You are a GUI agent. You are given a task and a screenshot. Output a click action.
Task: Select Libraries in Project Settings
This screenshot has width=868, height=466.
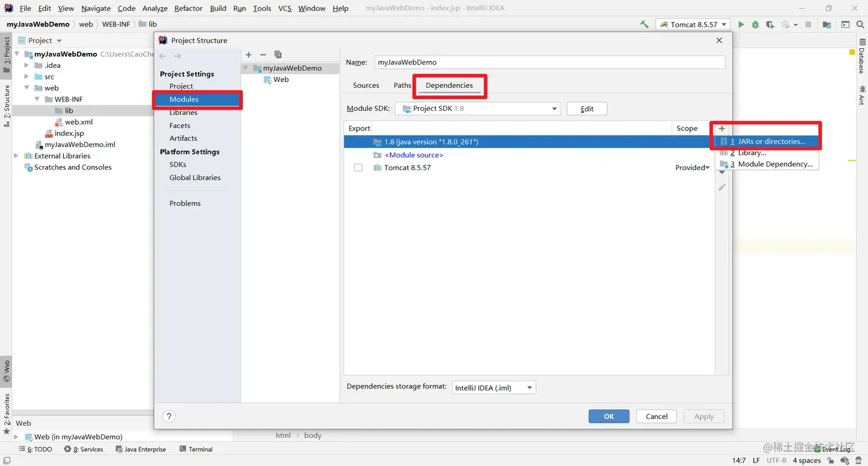pyautogui.click(x=183, y=113)
